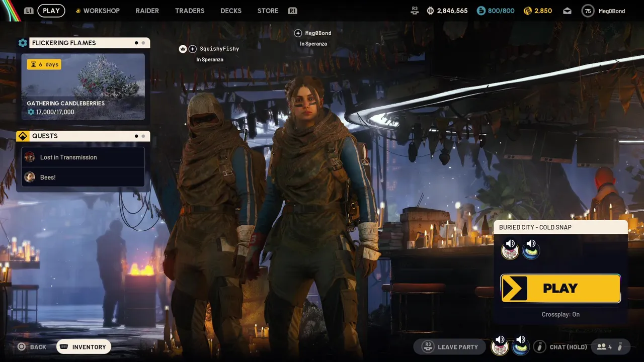Select first page dot in Quests header
Viewport: 644px width, 362px height.
coord(136,136)
